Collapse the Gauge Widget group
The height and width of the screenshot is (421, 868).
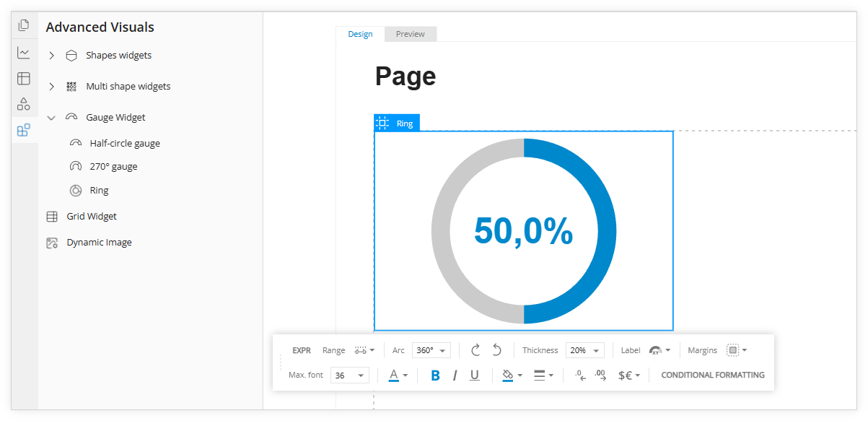click(x=51, y=118)
